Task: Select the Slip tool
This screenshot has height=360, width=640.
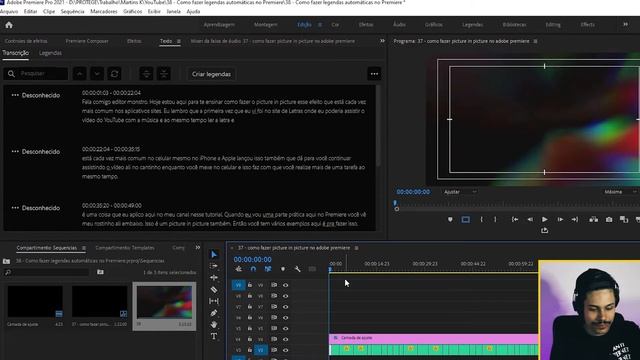Action: coord(214,301)
